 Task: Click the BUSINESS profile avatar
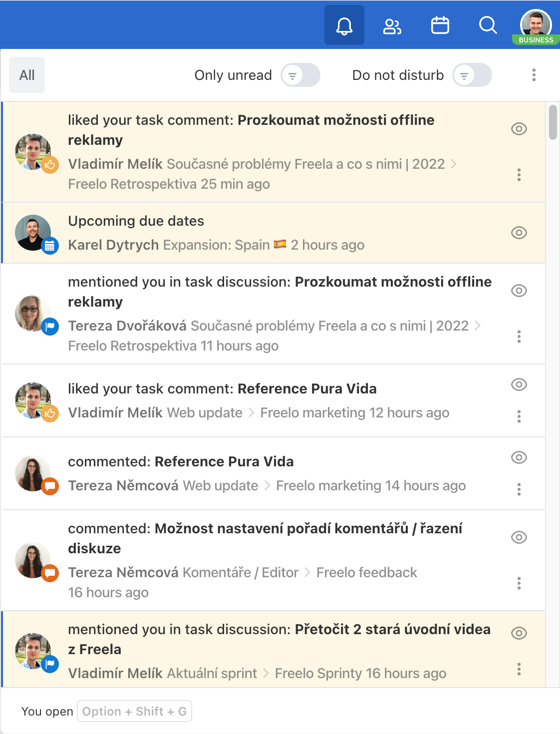(x=535, y=23)
